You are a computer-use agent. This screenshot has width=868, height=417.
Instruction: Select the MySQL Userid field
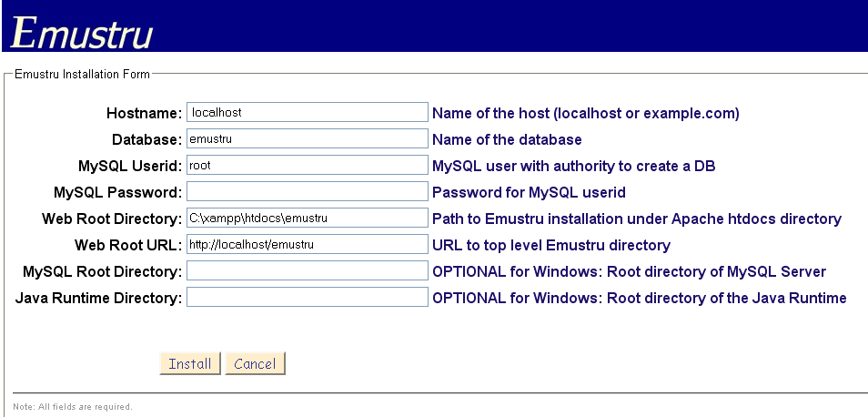[307, 166]
